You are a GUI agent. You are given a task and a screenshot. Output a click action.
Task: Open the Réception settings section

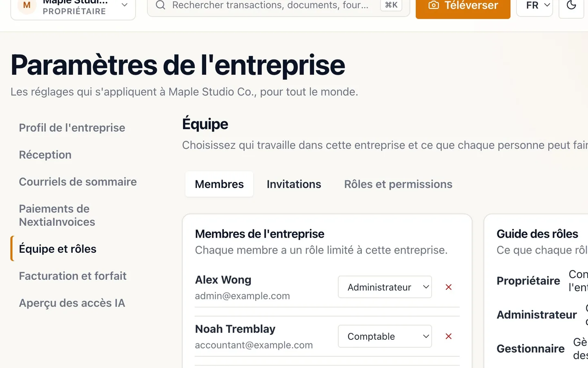pyautogui.click(x=45, y=155)
